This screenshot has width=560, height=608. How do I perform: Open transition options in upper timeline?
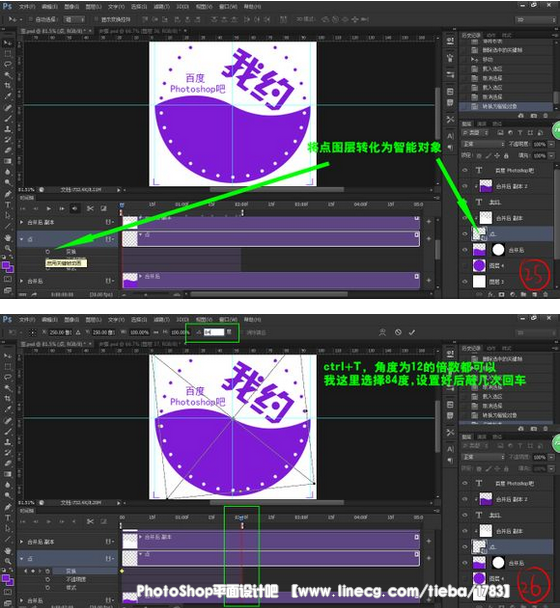coord(104,209)
